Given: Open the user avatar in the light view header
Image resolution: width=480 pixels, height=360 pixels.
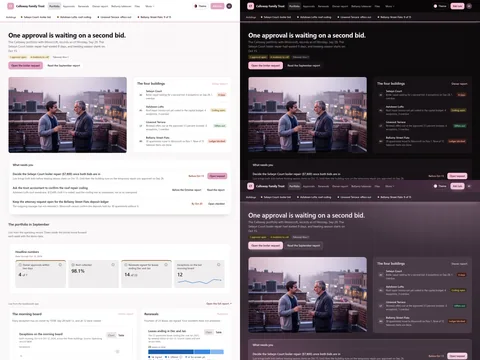Looking at the screenshot, I should point(229,6).
